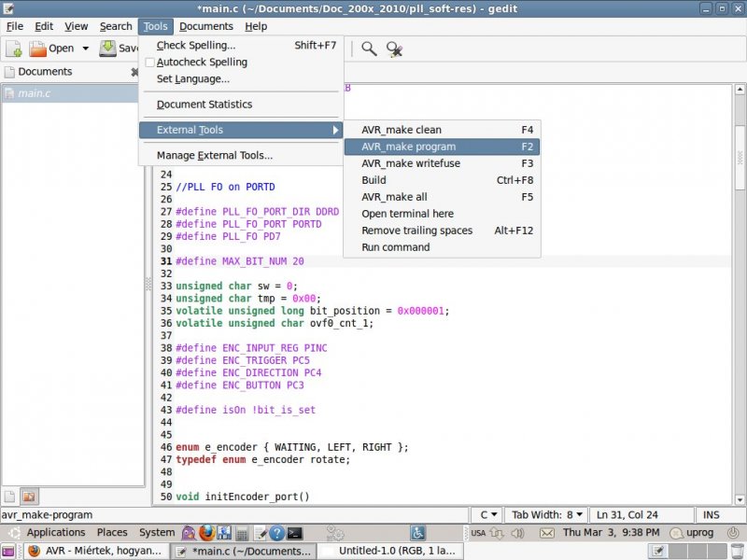Image resolution: width=747 pixels, height=560 pixels.
Task: Click the calculator panel launcher icon
Action: [242, 533]
